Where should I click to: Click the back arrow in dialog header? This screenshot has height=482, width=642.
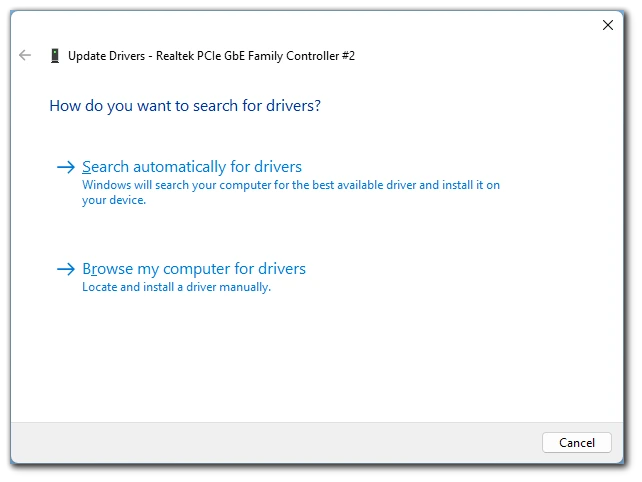coord(25,55)
